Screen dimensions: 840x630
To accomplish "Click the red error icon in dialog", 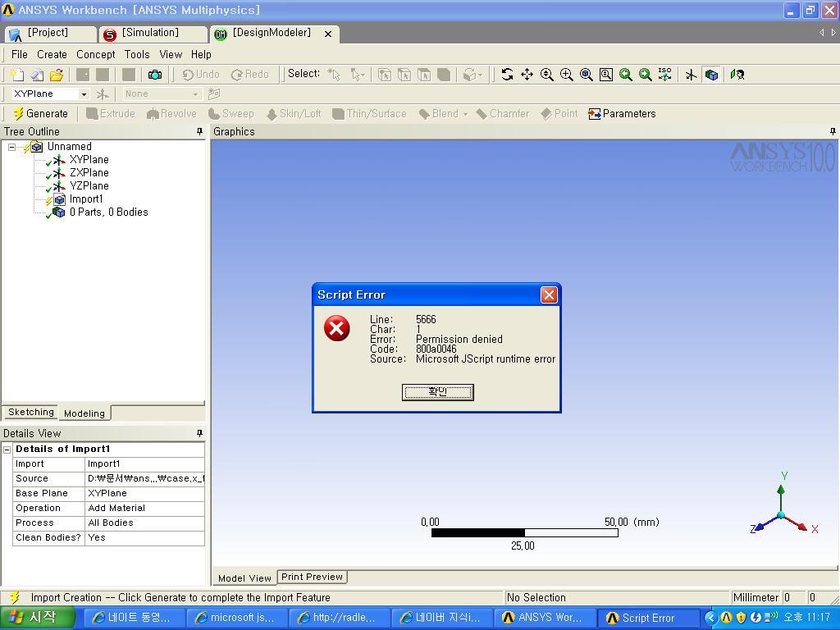I will (336, 328).
